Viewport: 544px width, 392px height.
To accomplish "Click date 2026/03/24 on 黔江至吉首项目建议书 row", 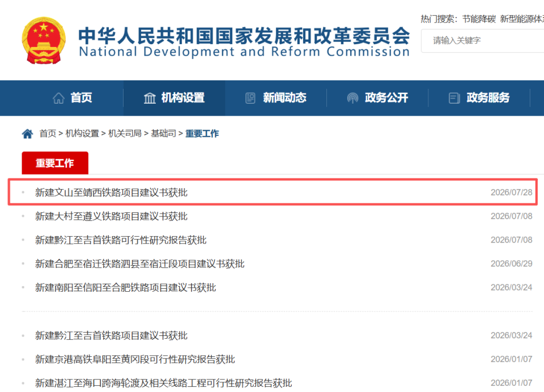I will coord(511,335).
